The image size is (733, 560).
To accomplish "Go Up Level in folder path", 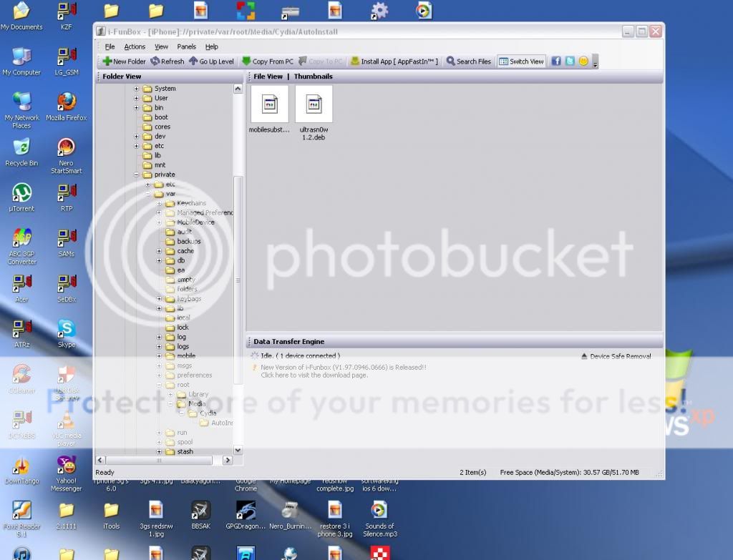I will coord(211,62).
